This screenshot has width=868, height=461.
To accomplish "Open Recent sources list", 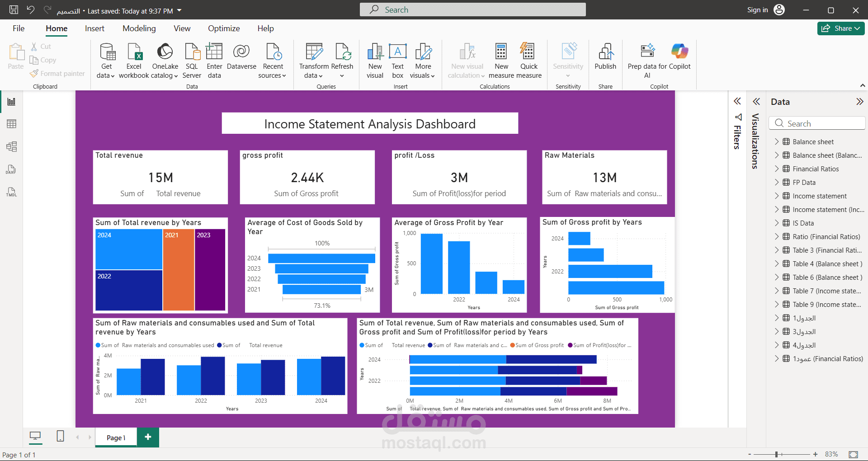I will (x=273, y=61).
